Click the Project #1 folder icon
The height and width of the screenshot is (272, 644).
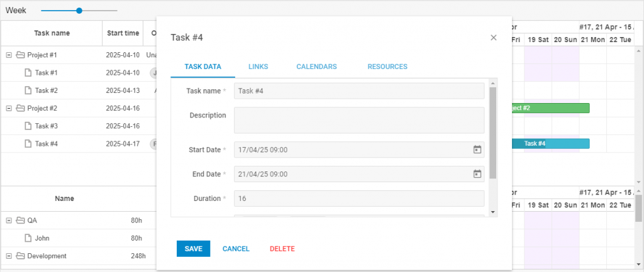(x=21, y=55)
